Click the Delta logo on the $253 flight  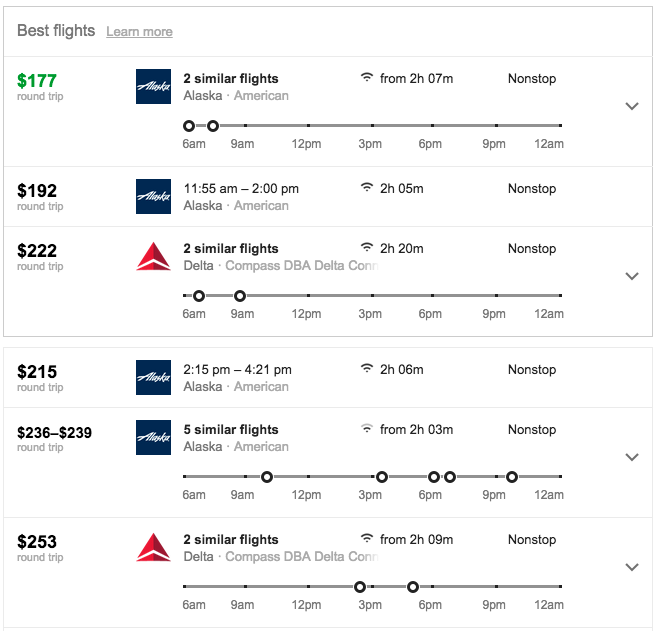(x=153, y=548)
